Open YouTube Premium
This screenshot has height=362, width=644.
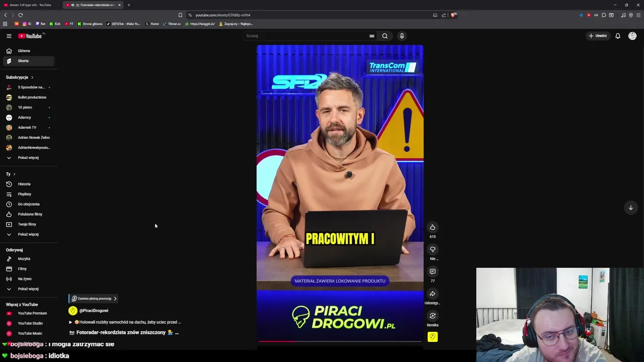tap(29, 313)
